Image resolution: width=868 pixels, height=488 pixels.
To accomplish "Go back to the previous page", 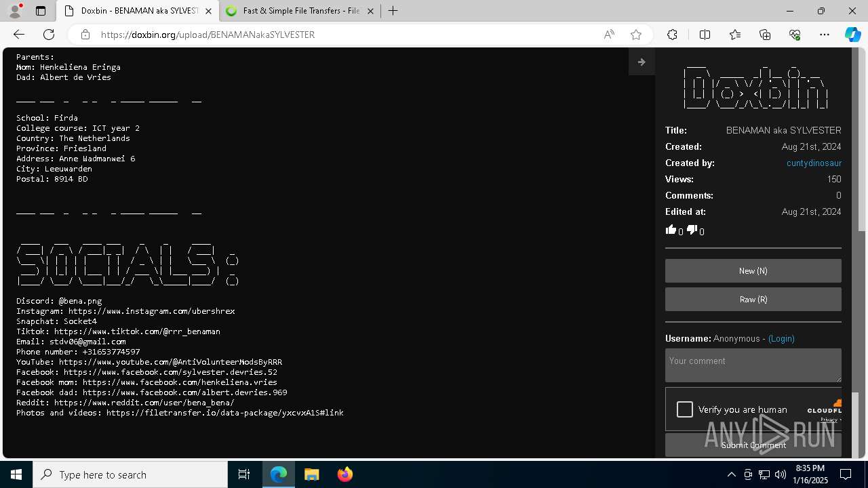I will pos(19,35).
